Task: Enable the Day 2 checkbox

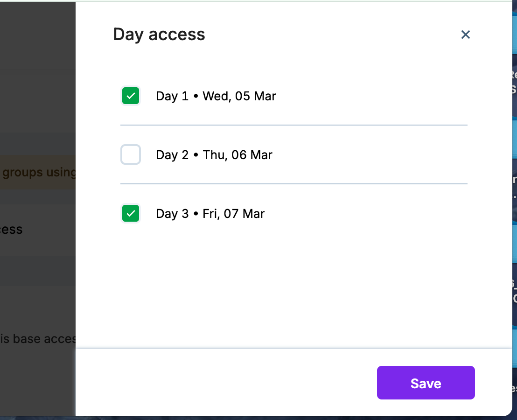Action: tap(131, 155)
